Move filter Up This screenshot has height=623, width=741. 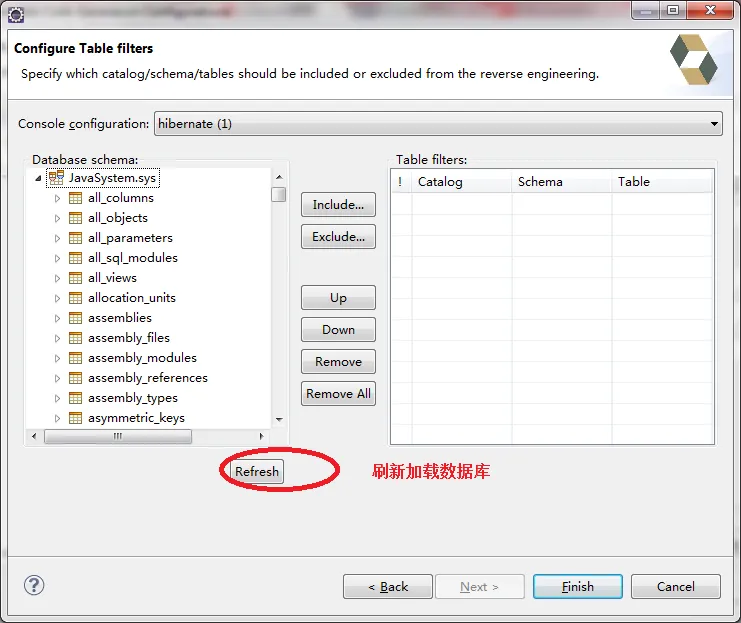[338, 298]
